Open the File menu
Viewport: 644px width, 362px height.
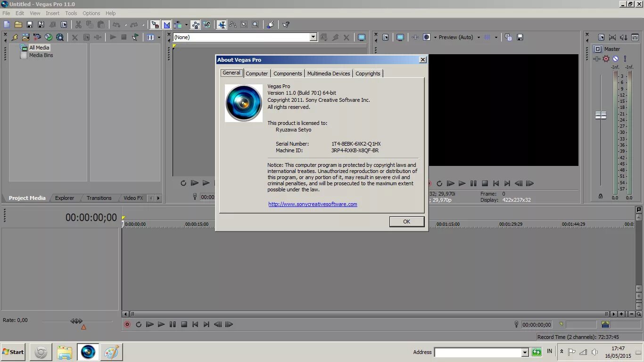pyautogui.click(x=6, y=13)
